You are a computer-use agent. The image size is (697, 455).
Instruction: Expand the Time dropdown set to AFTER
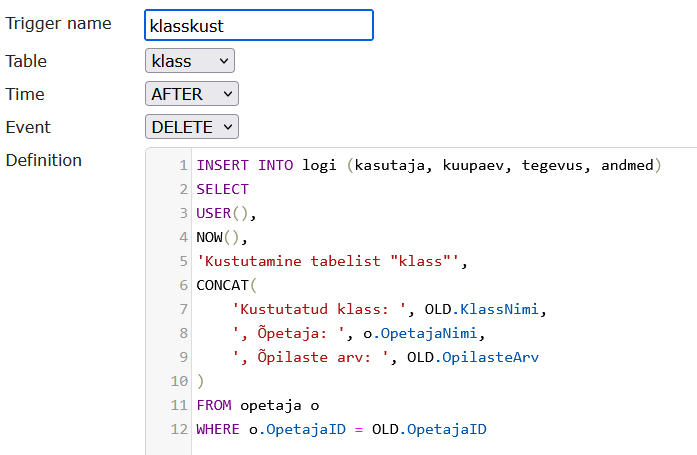pyautogui.click(x=192, y=94)
